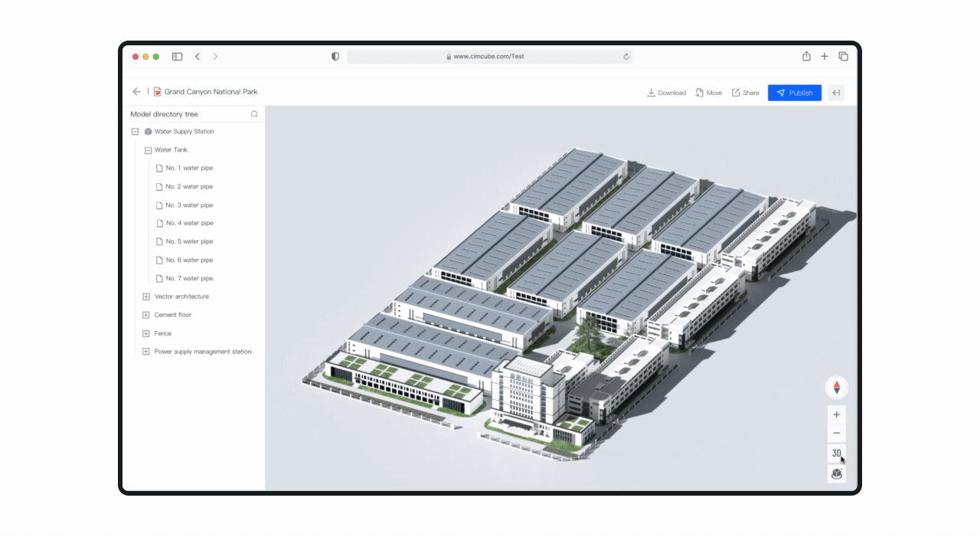
Task: Expand the Fence node
Action: [146, 333]
